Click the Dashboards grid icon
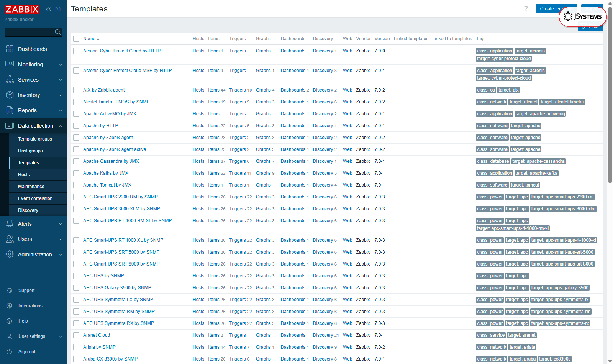This screenshot has width=613, height=364. click(10, 49)
